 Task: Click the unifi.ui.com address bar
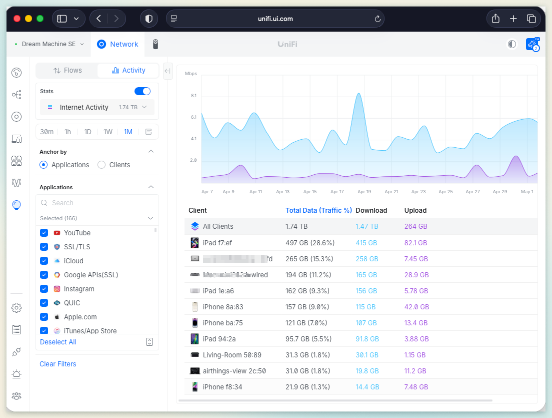click(275, 19)
